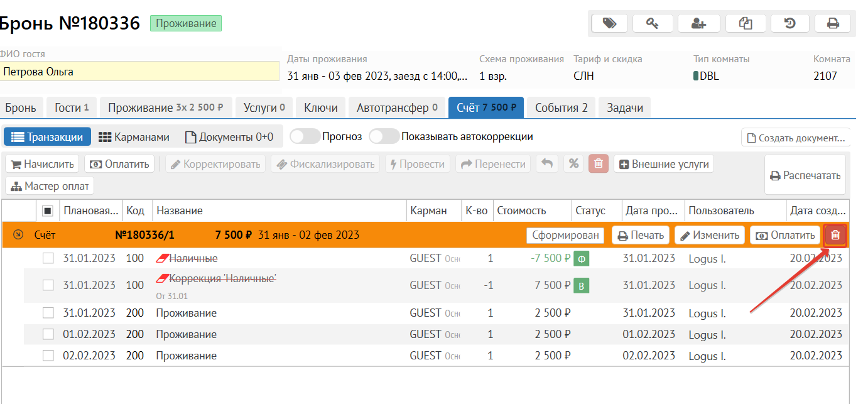Enable Показывать автокоррекции switch

[384, 136]
